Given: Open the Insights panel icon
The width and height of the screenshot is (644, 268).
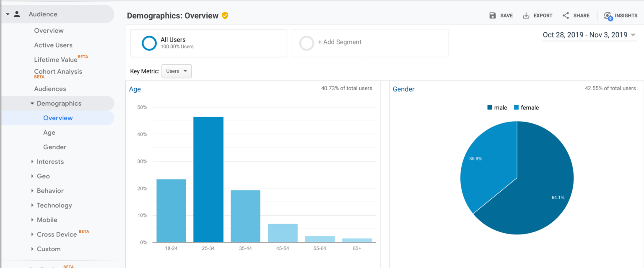Looking at the screenshot, I should tap(608, 15).
